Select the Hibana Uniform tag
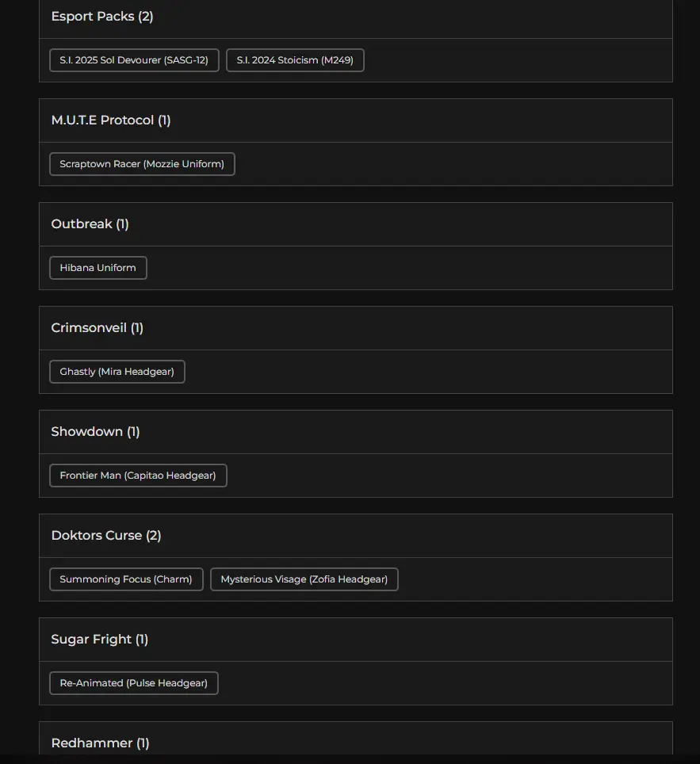The width and height of the screenshot is (700, 764). (98, 268)
